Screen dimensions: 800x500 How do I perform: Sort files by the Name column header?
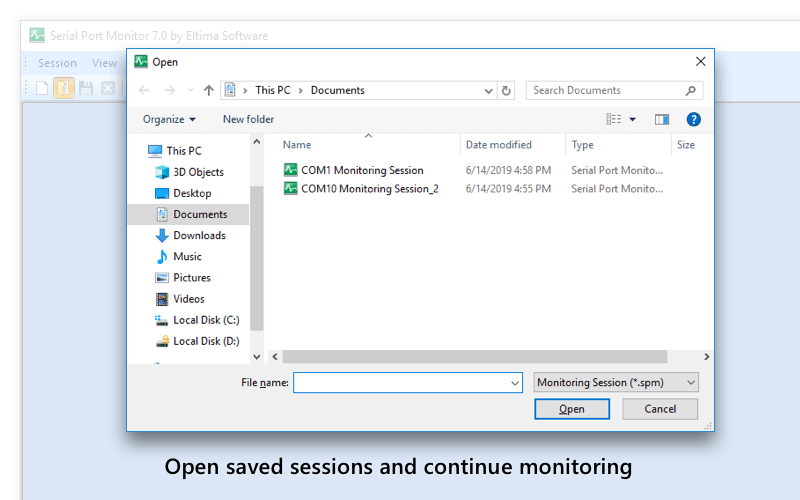pos(297,145)
